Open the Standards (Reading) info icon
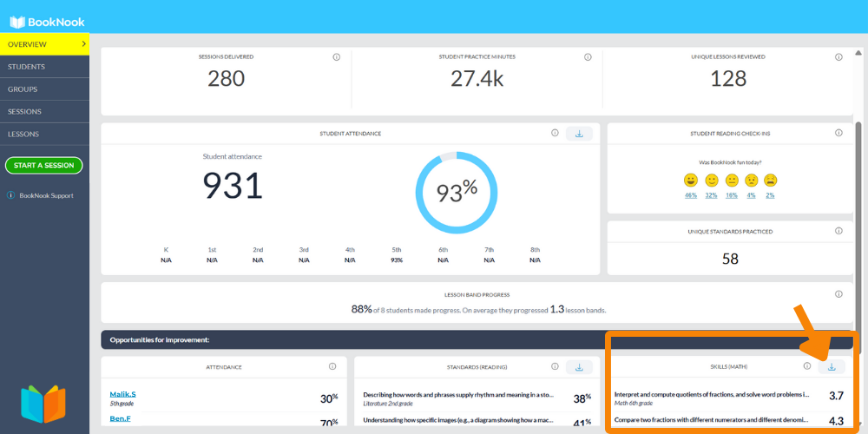Image resolution: width=868 pixels, height=434 pixels. click(x=555, y=366)
